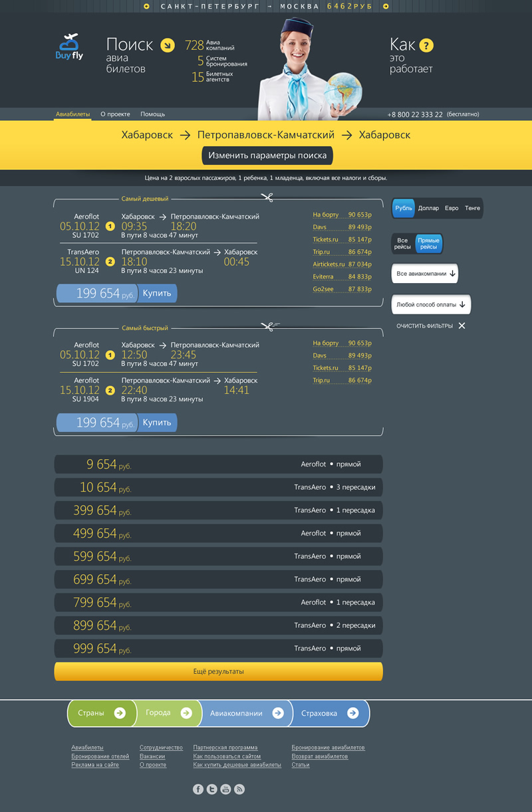This screenshot has width=532, height=812.
Task: Click the Страны button label
Action: 91,713
